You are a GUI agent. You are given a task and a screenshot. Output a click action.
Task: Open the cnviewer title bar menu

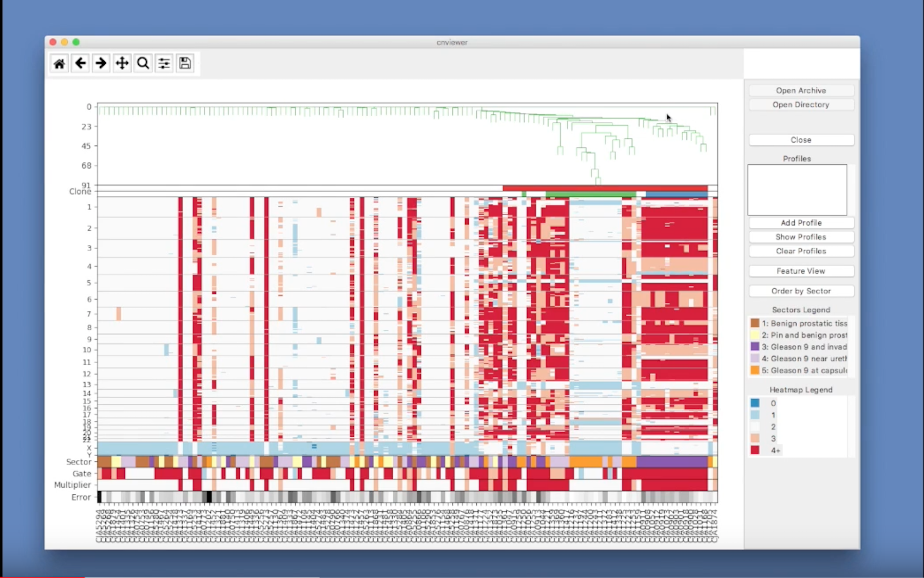click(x=453, y=42)
